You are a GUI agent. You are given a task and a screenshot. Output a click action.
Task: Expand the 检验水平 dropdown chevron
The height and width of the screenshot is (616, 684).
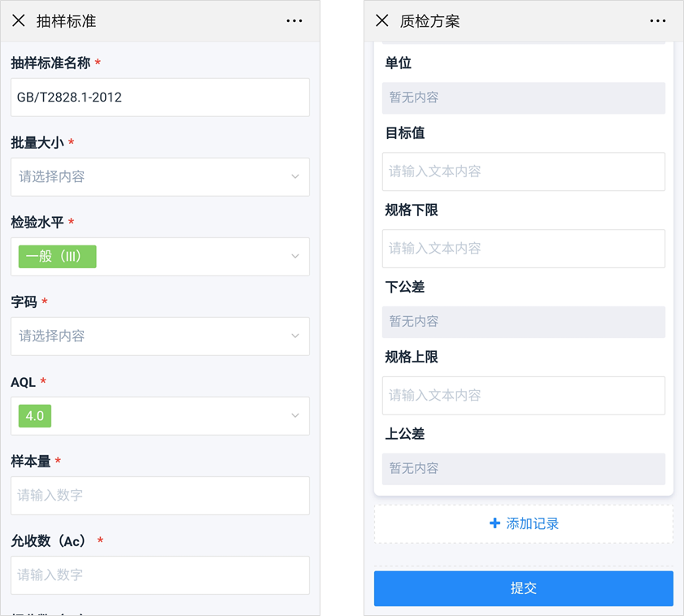(295, 256)
